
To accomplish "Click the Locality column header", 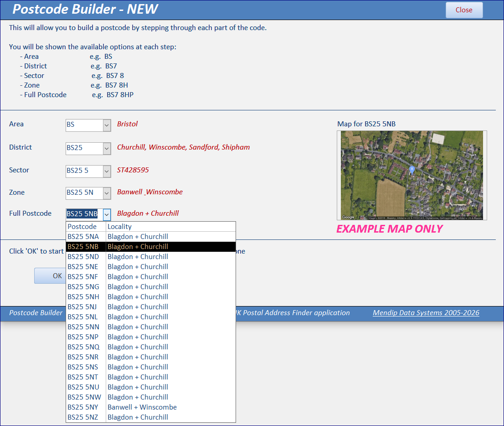I will pyautogui.click(x=171, y=227).
